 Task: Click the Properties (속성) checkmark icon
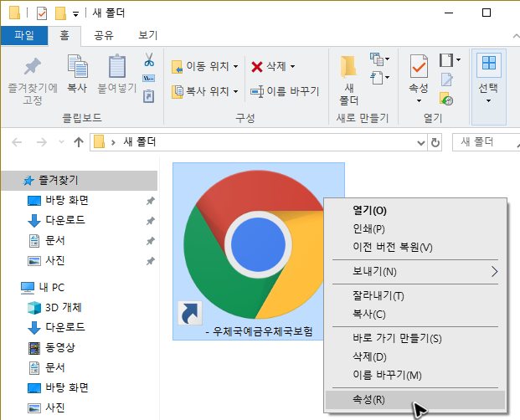[x=419, y=66]
